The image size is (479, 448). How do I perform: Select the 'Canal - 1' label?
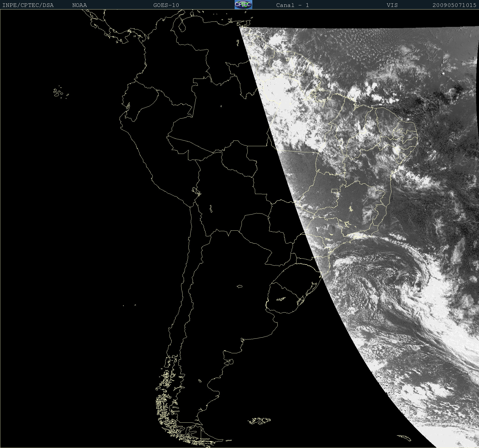pyautogui.click(x=293, y=5)
